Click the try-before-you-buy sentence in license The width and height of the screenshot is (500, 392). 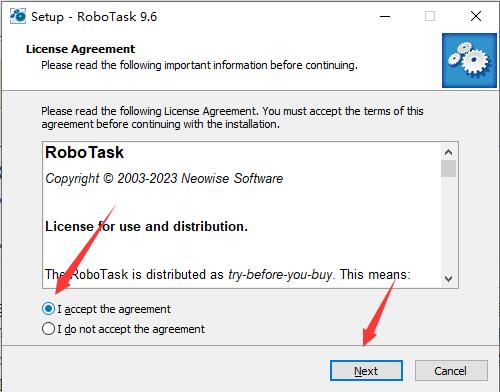coord(228,275)
